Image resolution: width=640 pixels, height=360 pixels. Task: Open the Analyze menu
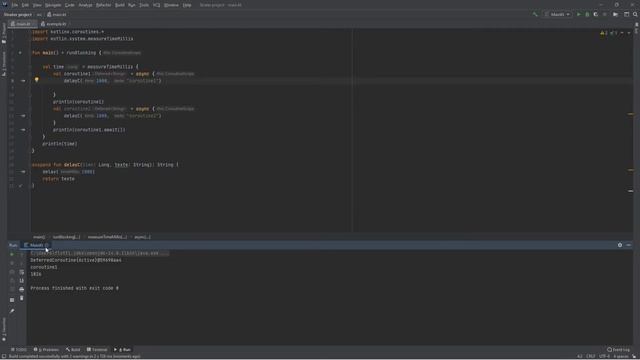point(85,5)
